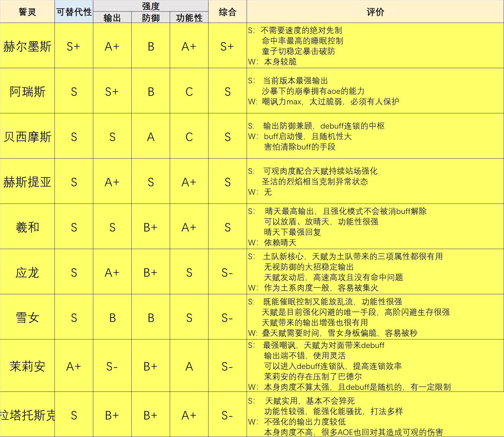The height and width of the screenshot is (437, 504).
Task: Click text 依赖晴天
Action: click(x=280, y=243)
